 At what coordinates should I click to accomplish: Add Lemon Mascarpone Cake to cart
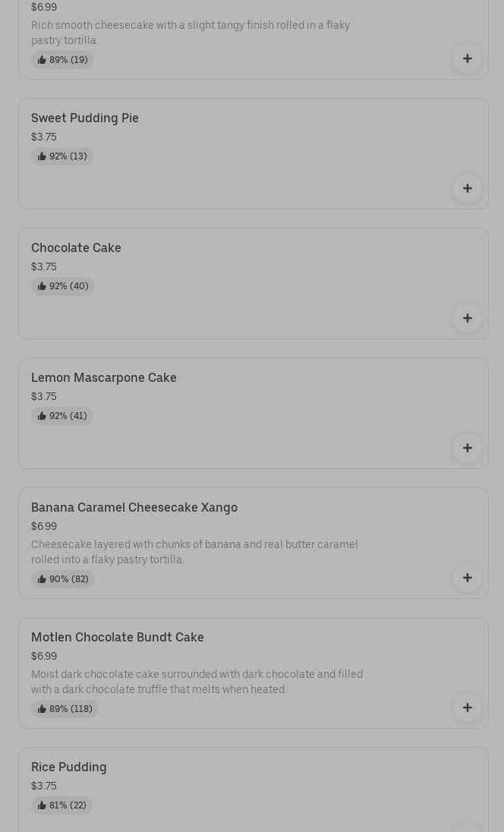tap(467, 448)
